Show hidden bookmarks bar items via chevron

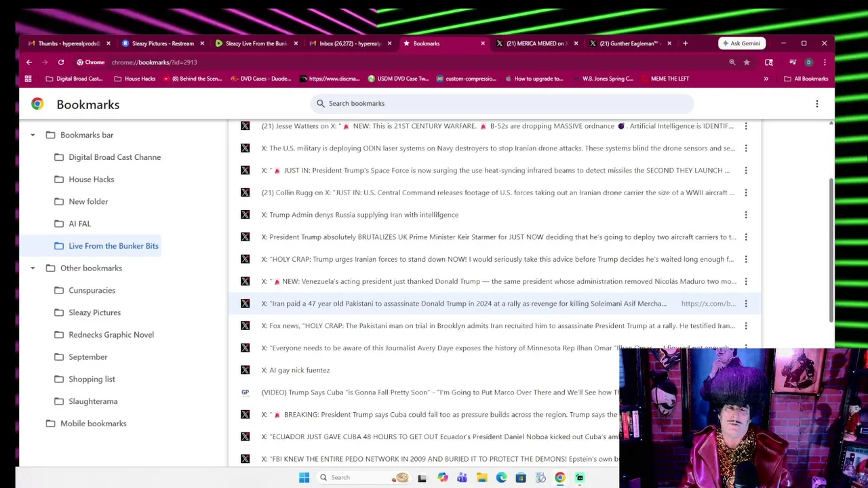pos(766,79)
